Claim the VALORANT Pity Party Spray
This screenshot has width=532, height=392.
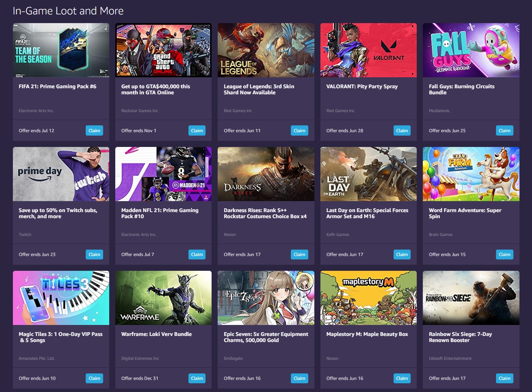402,131
